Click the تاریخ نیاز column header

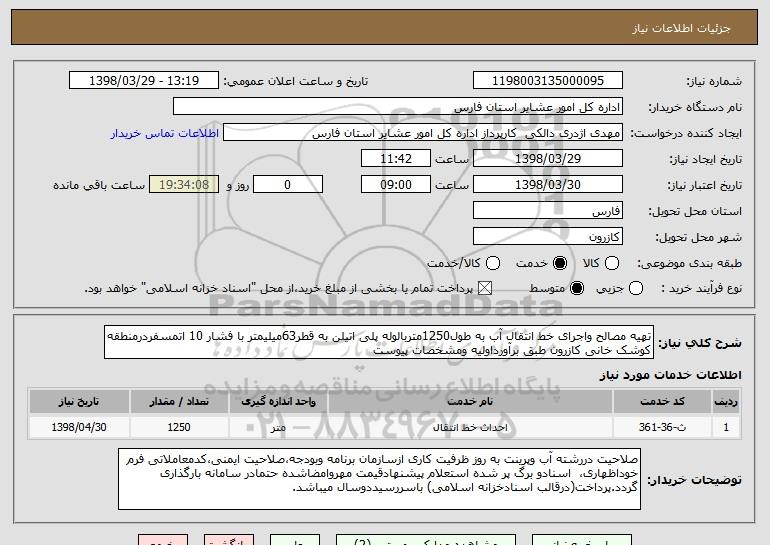79,402
